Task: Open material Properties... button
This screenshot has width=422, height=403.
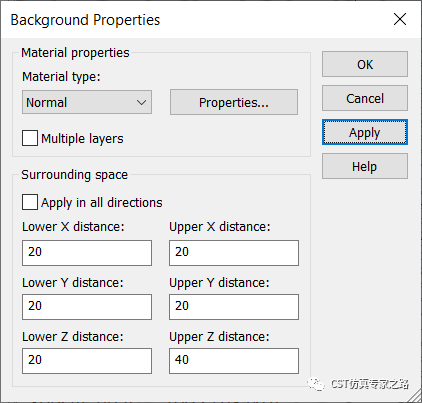Action: pos(234,102)
